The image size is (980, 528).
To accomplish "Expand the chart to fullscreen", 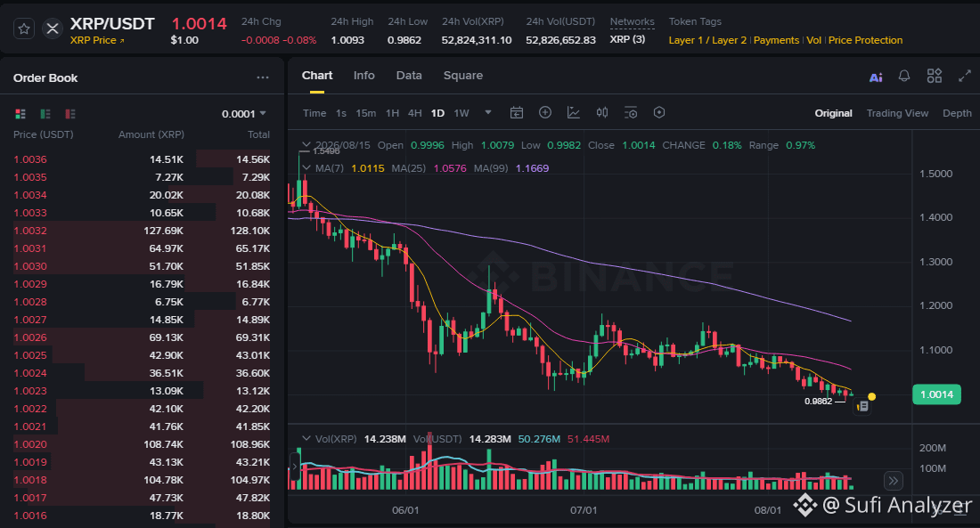I will [965, 77].
